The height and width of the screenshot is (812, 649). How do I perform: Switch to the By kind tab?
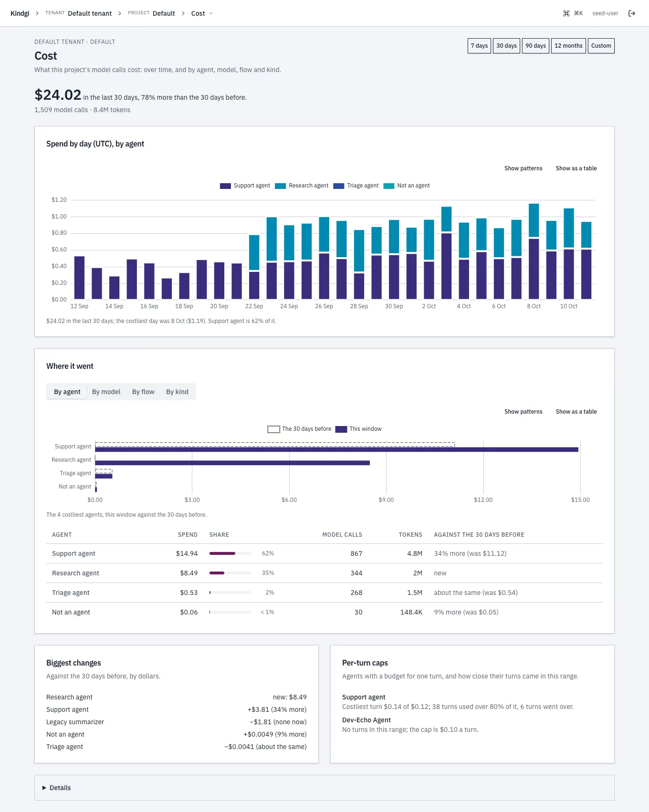(x=177, y=392)
